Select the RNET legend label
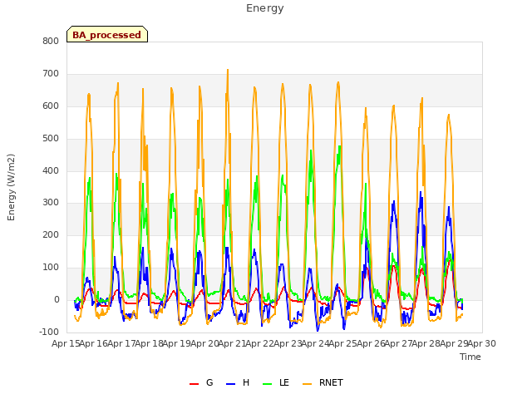The width and height of the screenshot is (532, 399). click(x=331, y=382)
